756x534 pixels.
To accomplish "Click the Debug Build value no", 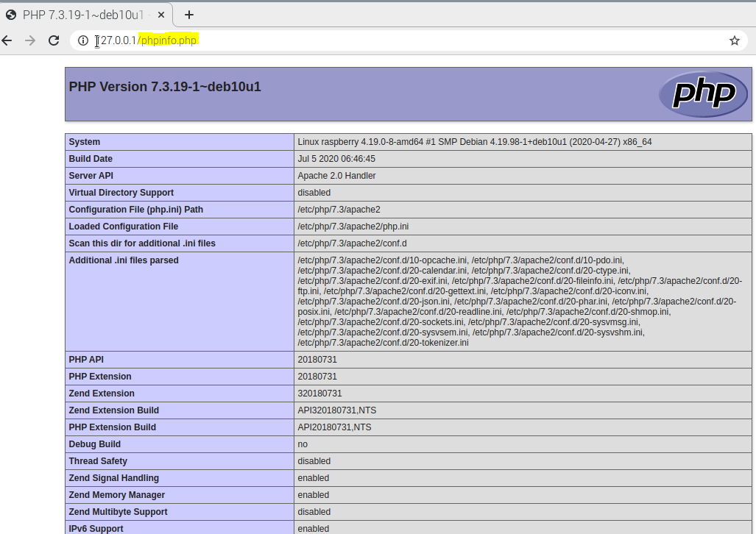I will point(303,444).
